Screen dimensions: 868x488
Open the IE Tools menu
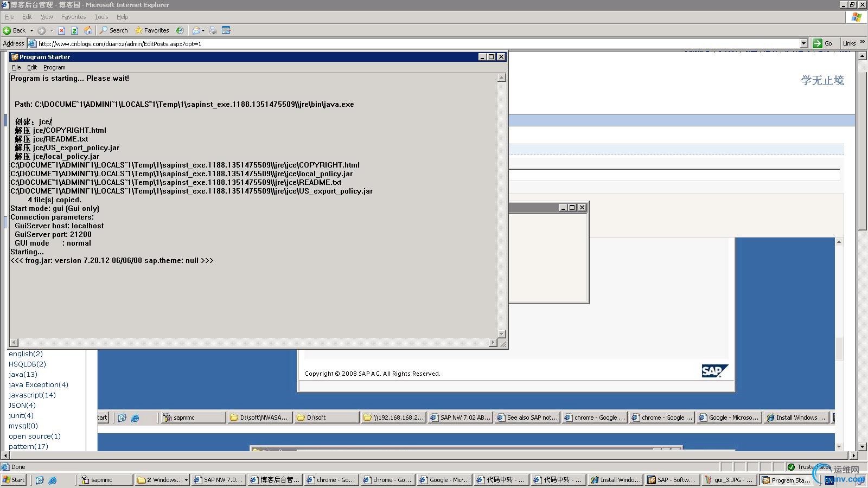pos(101,17)
